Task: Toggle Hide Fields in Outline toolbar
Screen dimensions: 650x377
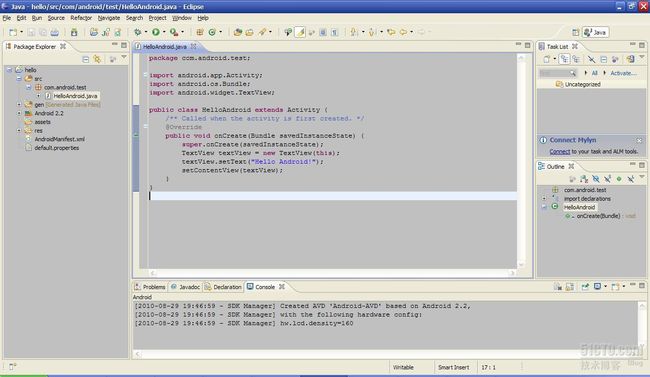Action: point(596,179)
